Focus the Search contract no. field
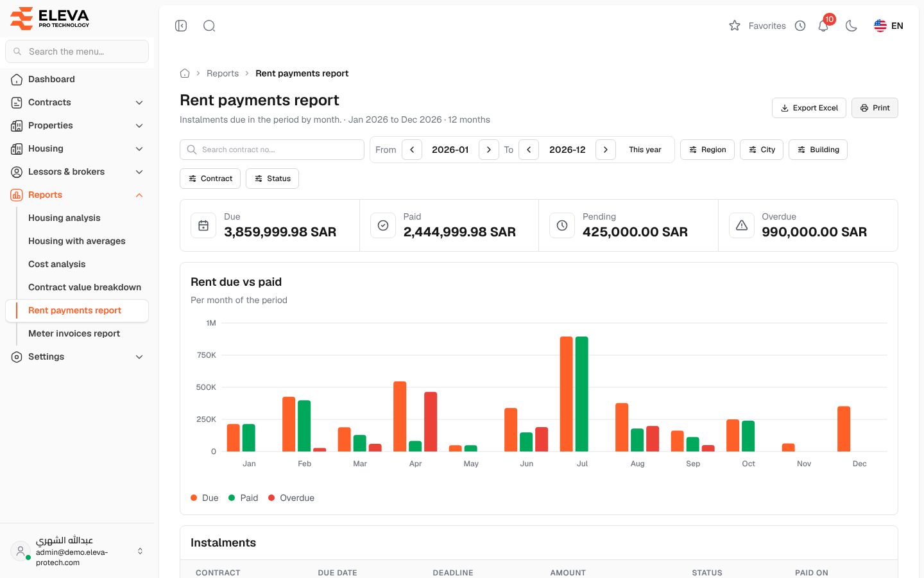The width and height of the screenshot is (924, 578). (272, 150)
